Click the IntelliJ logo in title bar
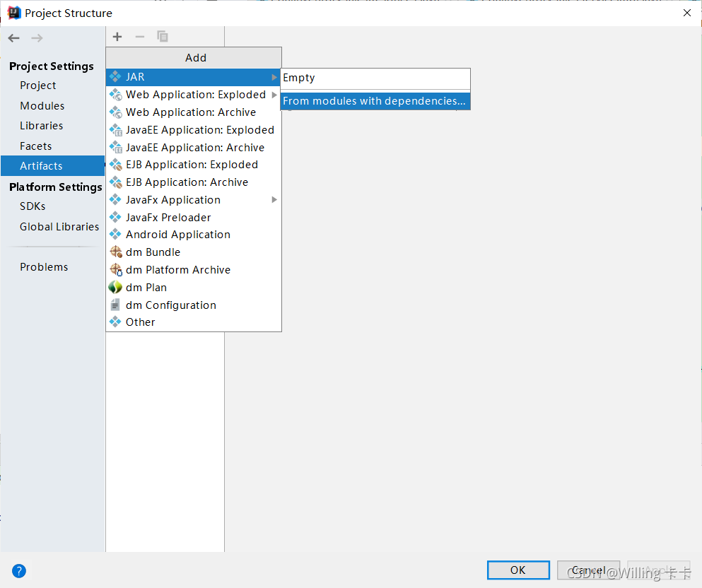Viewport: 702px width, 588px height. click(x=14, y=13)
